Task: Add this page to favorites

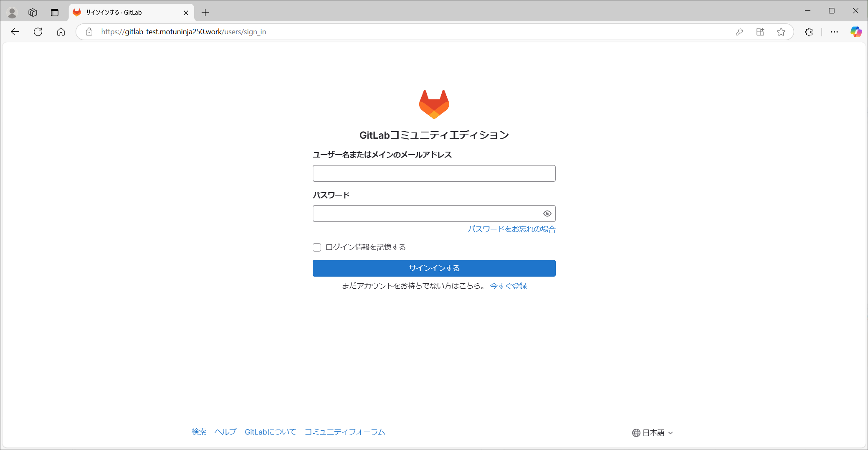Action: tap(781, 31)
